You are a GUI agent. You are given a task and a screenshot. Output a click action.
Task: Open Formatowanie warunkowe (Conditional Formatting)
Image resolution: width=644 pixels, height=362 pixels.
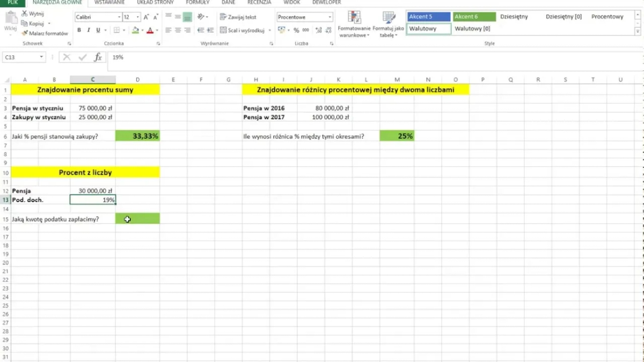coord(354,25)
